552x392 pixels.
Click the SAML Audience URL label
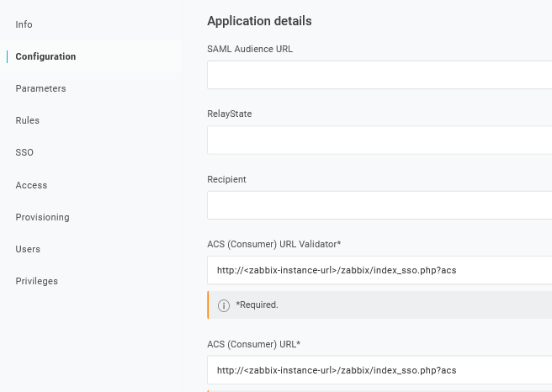pos(250,49)
